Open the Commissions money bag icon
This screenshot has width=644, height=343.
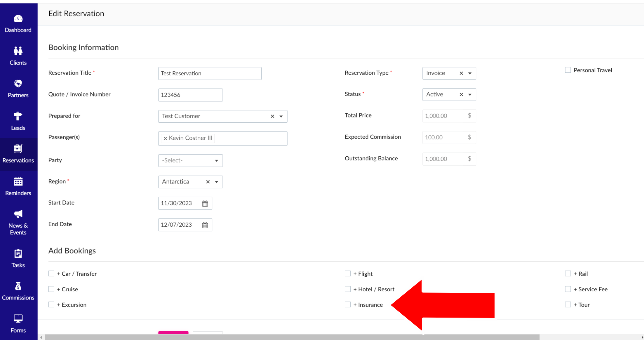(18, 286)
